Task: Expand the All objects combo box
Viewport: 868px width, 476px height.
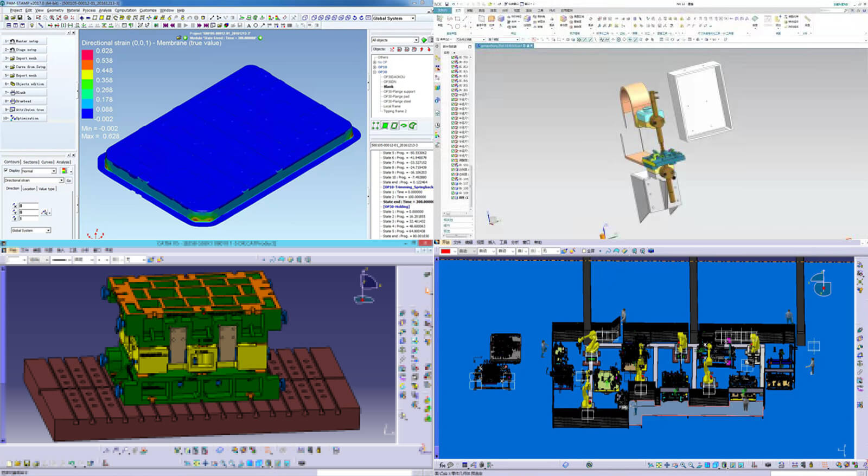Action: click(x=416, y=40)
